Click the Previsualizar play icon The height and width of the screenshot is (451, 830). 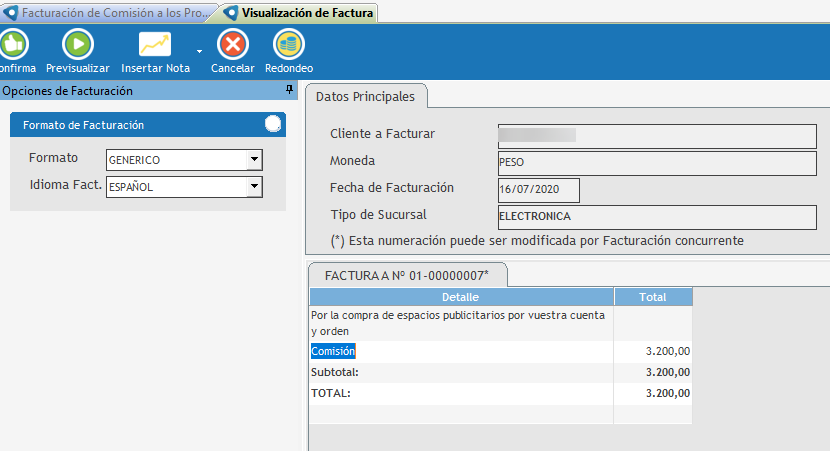tap(78, 45)
